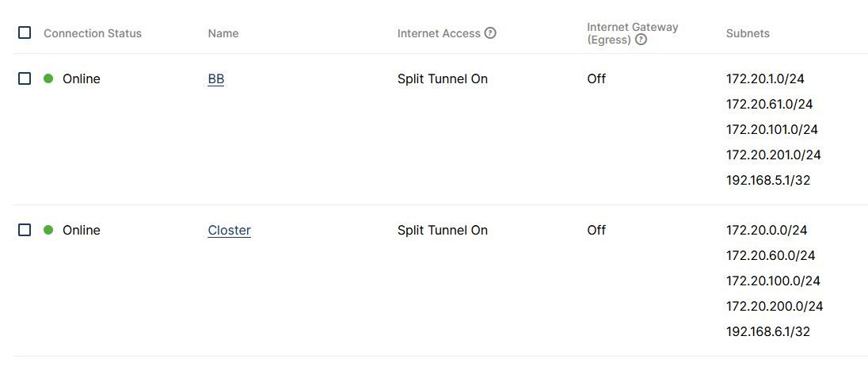Click the Subnets column header

click(748, 33)
